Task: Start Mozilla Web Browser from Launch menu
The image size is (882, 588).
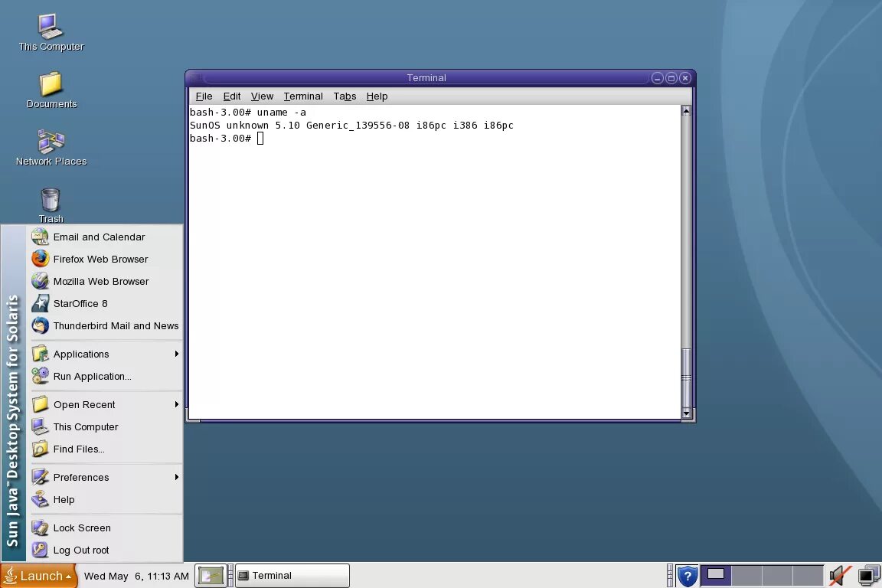Action: 105,281
